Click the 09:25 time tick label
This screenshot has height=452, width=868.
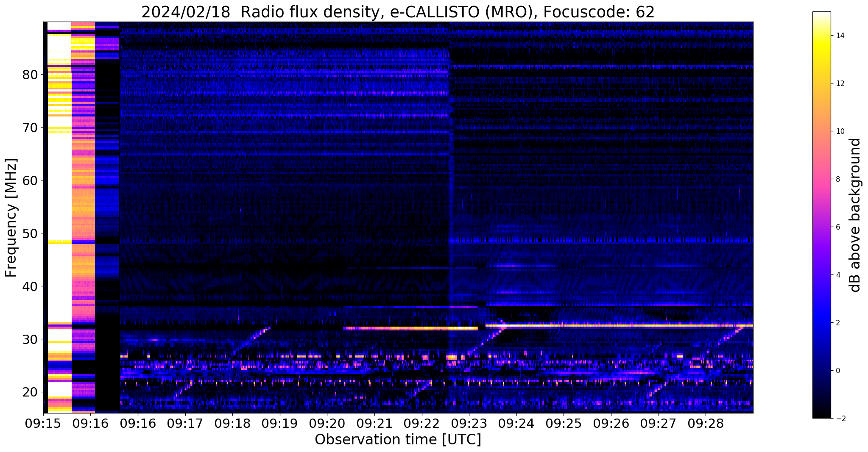564,423
